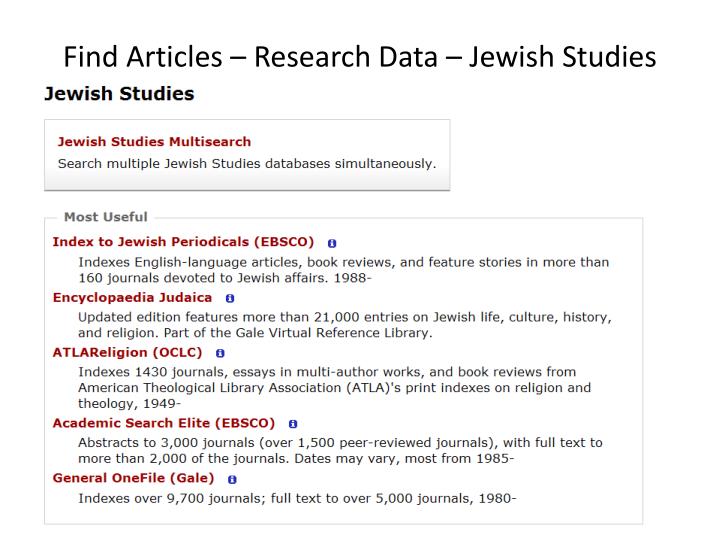Open the Encyclopaedia Judaica link
Viewport: 720px width, 540px height.
click(132, 298)
